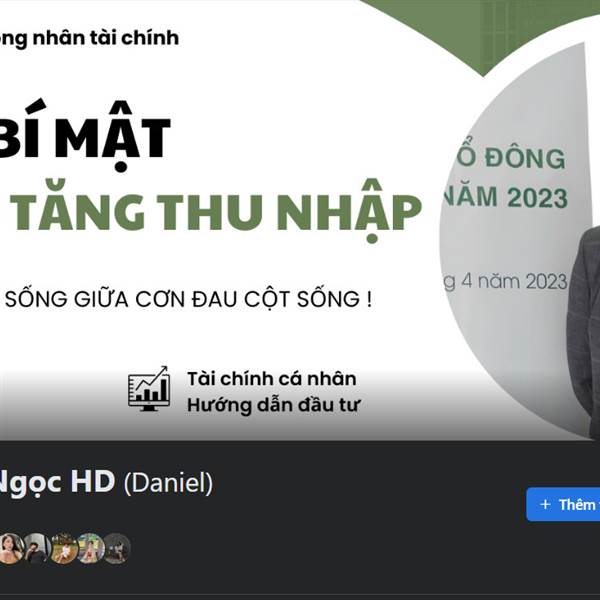Click the NĂM 2023 backdrop text

click(x=504, y=197)
